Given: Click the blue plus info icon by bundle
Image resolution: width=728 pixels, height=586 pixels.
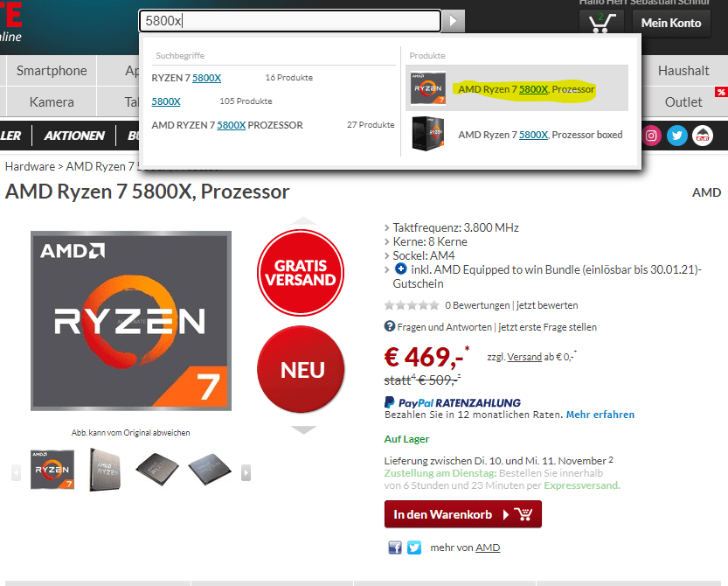Looking at the screenshot, I should click(400, 269).
